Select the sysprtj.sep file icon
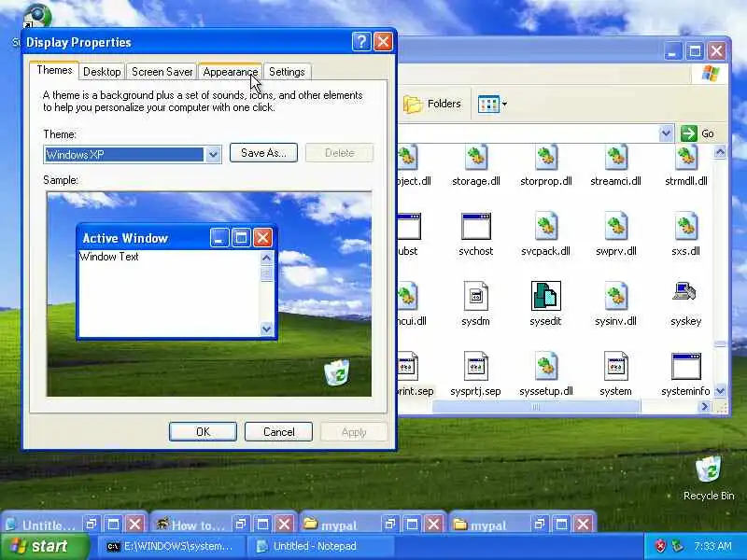747x560 pixels. point(476,366)
